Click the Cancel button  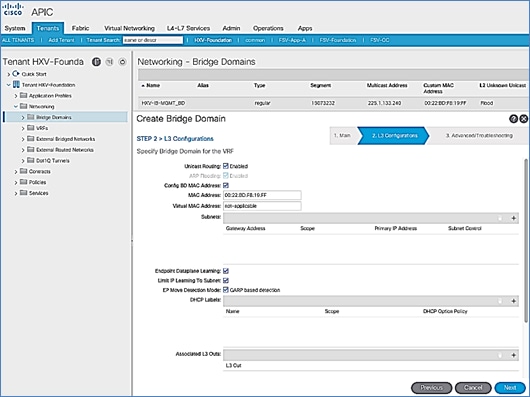click(473, 388)
